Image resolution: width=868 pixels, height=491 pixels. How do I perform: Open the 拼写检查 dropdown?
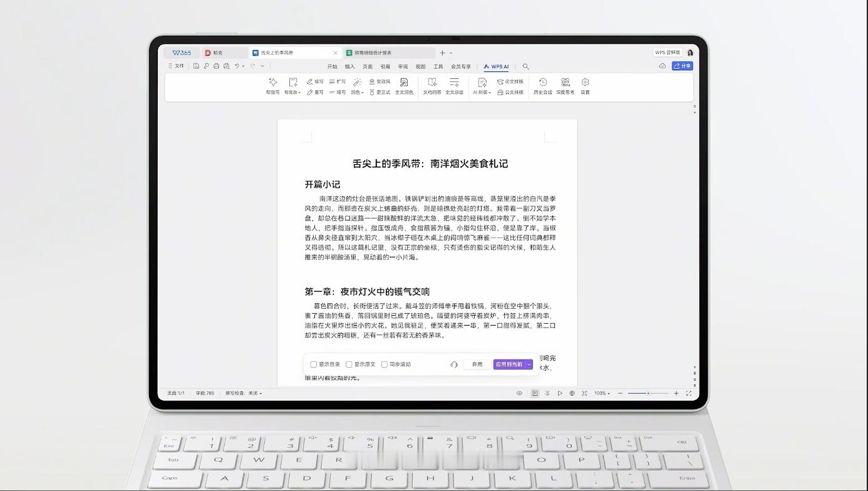click(x=244, y=393)
